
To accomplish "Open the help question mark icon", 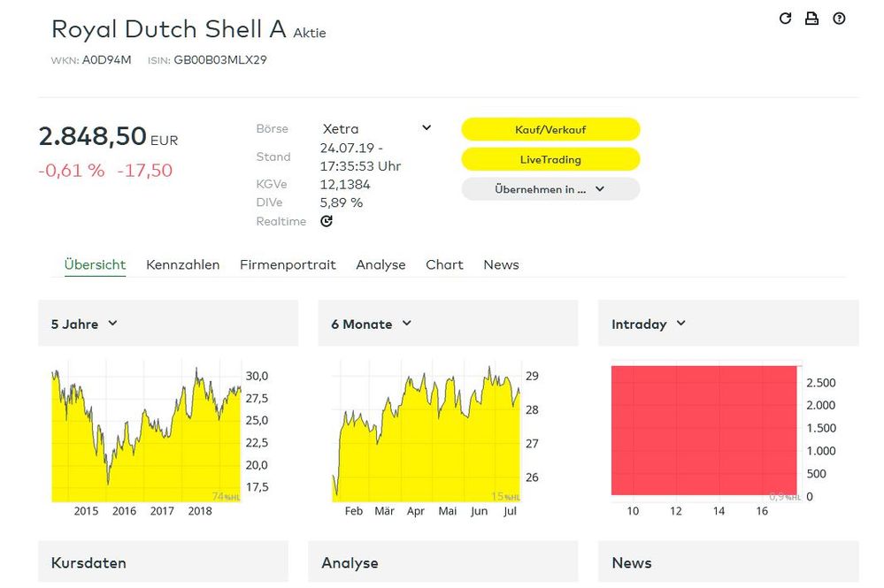I will pos(839,19).
